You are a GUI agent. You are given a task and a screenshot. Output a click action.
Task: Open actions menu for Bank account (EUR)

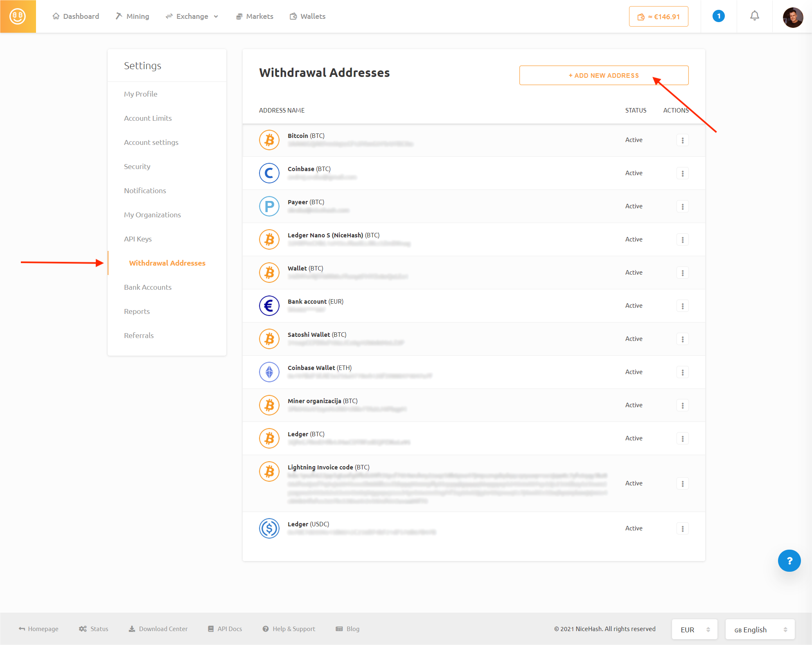point(682,306)
